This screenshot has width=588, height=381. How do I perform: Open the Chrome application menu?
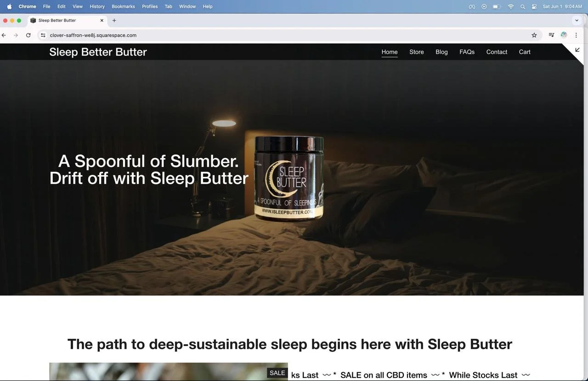pos(27,6)
